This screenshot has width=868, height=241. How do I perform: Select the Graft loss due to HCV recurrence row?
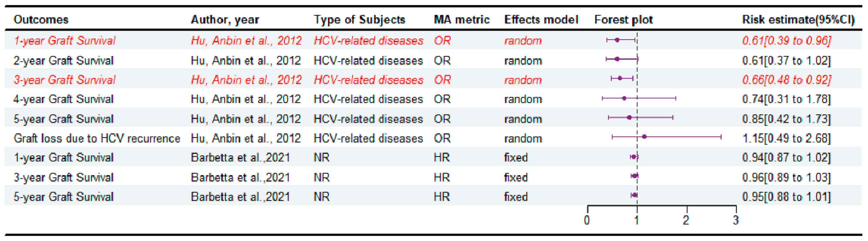[x=97, y=138]
